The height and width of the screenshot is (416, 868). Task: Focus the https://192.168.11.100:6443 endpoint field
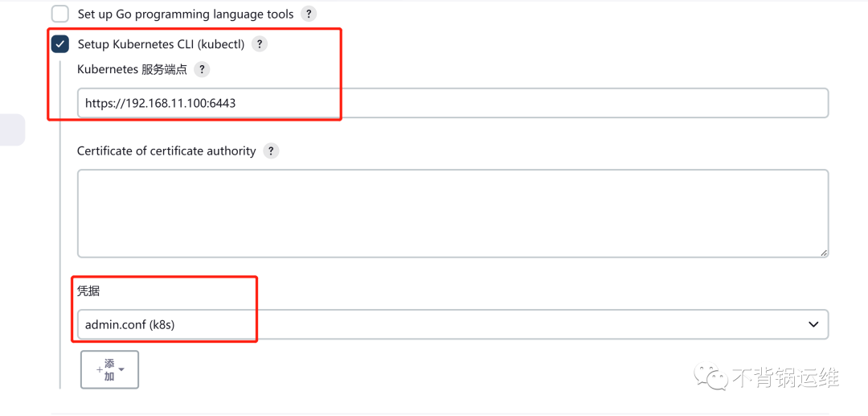(x=452, y=102)
